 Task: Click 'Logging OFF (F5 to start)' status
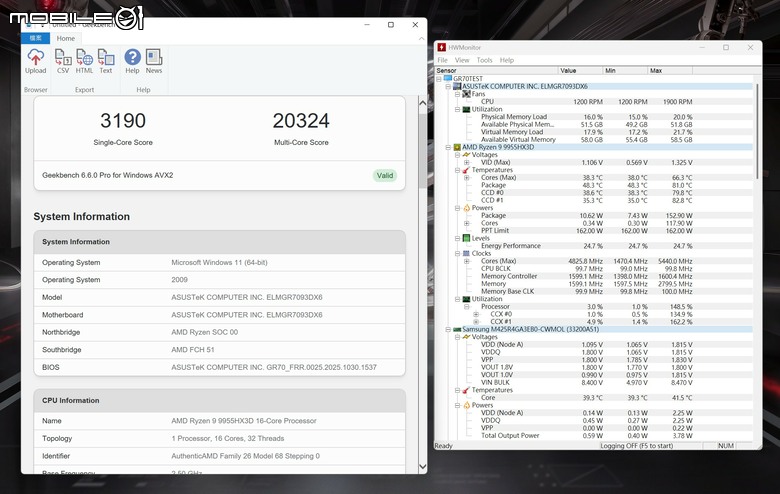click(x=636, y=446)
